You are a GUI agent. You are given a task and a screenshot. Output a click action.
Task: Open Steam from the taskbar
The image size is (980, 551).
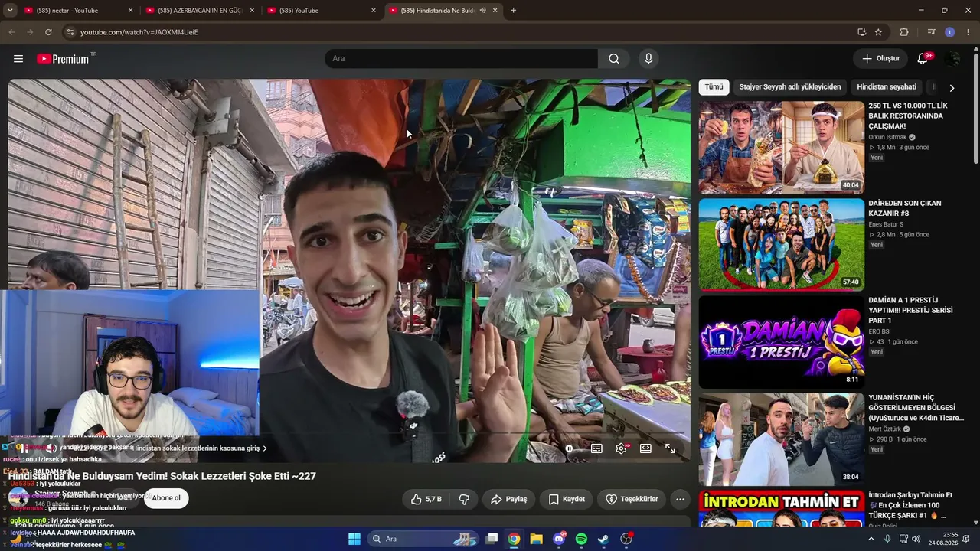[603, 539]
